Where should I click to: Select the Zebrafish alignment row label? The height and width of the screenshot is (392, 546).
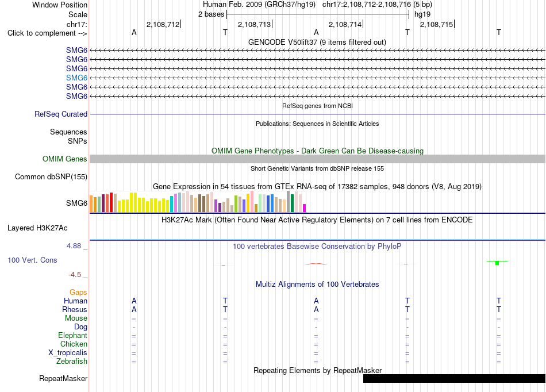72,362
